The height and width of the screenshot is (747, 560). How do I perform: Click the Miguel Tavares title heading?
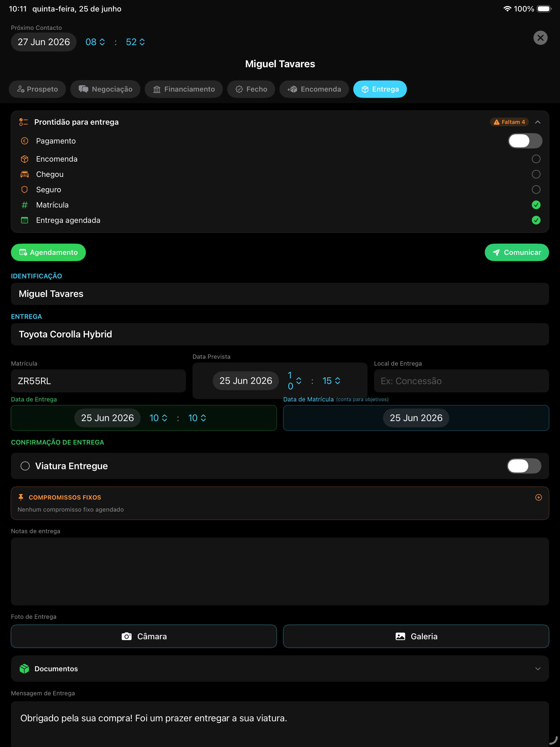point(280,64)
